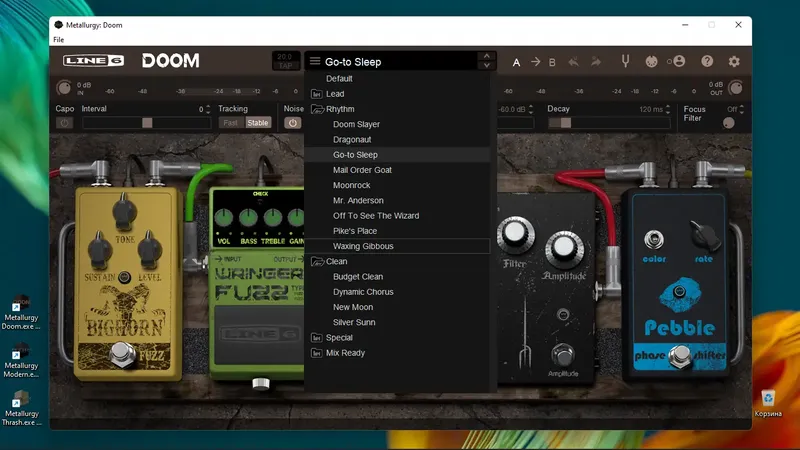The width and height of the screenshot is (800, 450).
Task: Adjust the Decay 120 ms stepper
Action: tap(668, 109)
